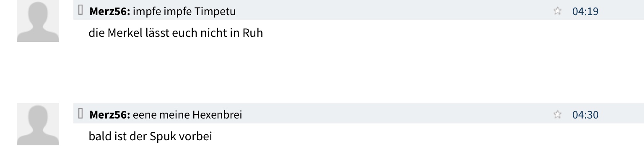Collapse the 04:30 comment via its gray header bar
The width and height of the screenshot is (644, 152).
click(x=358, y=113)
